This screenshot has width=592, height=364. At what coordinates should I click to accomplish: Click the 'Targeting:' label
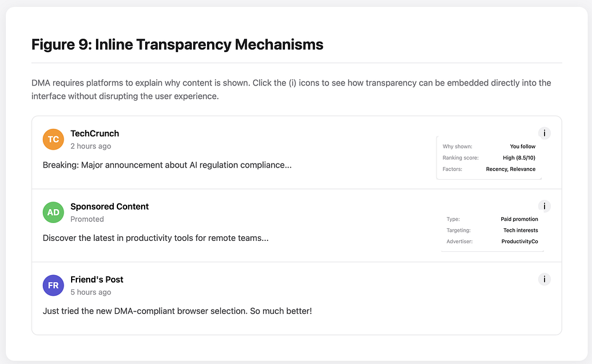[458, 230]
